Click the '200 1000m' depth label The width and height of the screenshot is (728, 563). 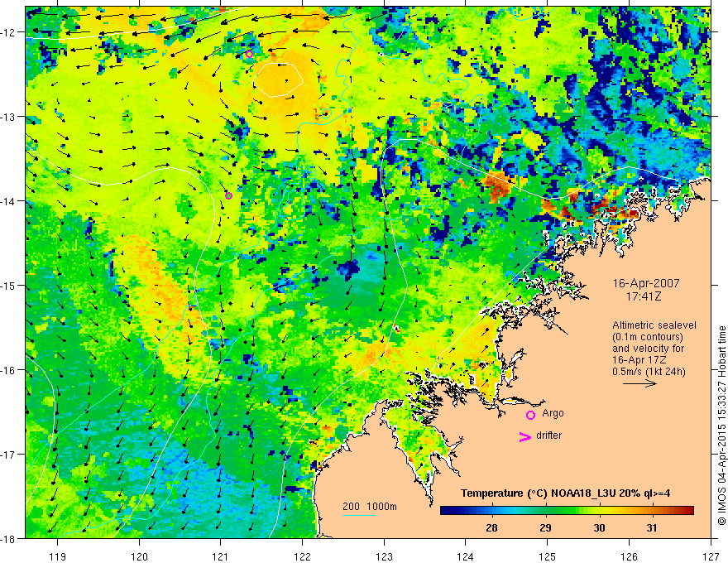coord(370,507)
